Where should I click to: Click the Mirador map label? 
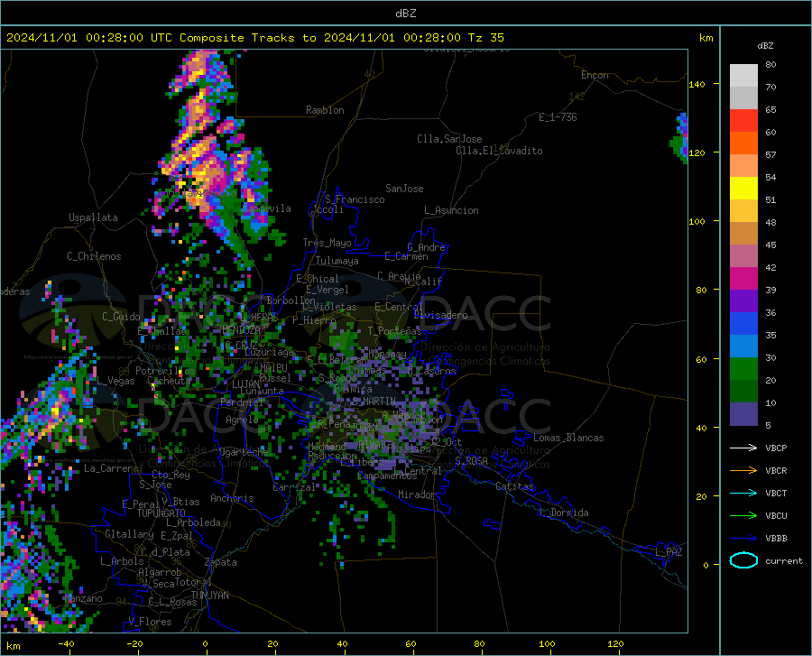[416, 494]
